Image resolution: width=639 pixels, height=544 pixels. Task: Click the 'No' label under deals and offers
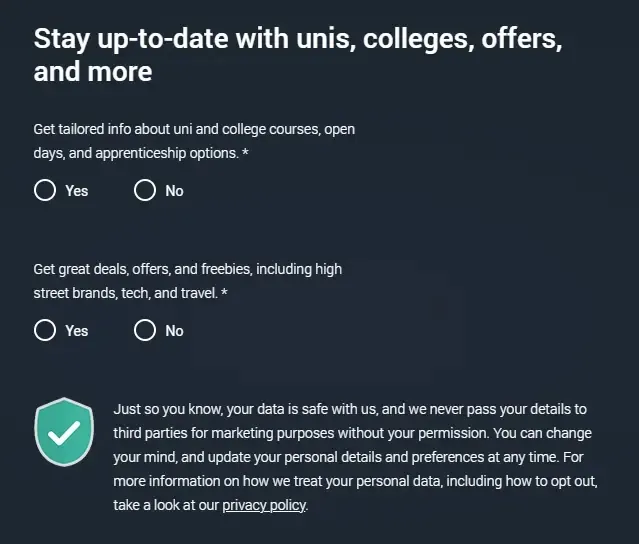(x=174, y=331)
